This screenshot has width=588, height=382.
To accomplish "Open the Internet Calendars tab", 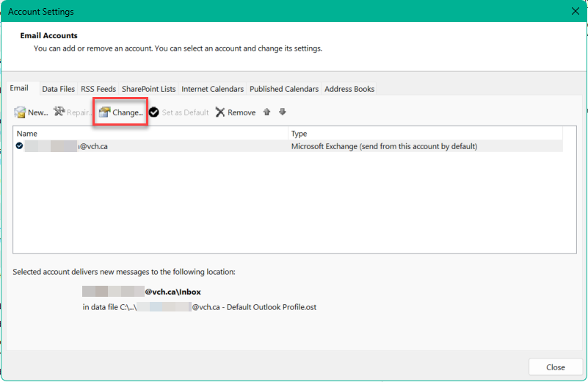I will click(x=213, y=89).
